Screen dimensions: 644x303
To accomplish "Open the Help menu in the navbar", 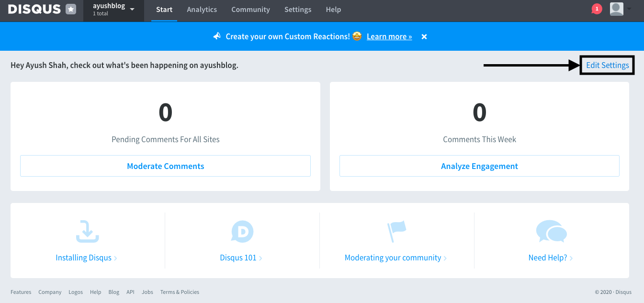I will [333, 10].
